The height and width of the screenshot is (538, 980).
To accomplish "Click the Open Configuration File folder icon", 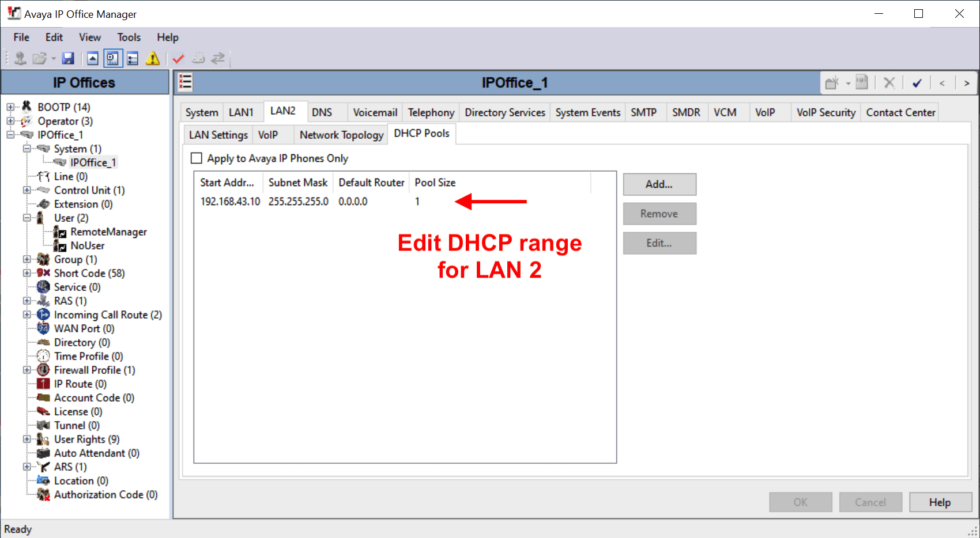I will click(x=39, y=58).
